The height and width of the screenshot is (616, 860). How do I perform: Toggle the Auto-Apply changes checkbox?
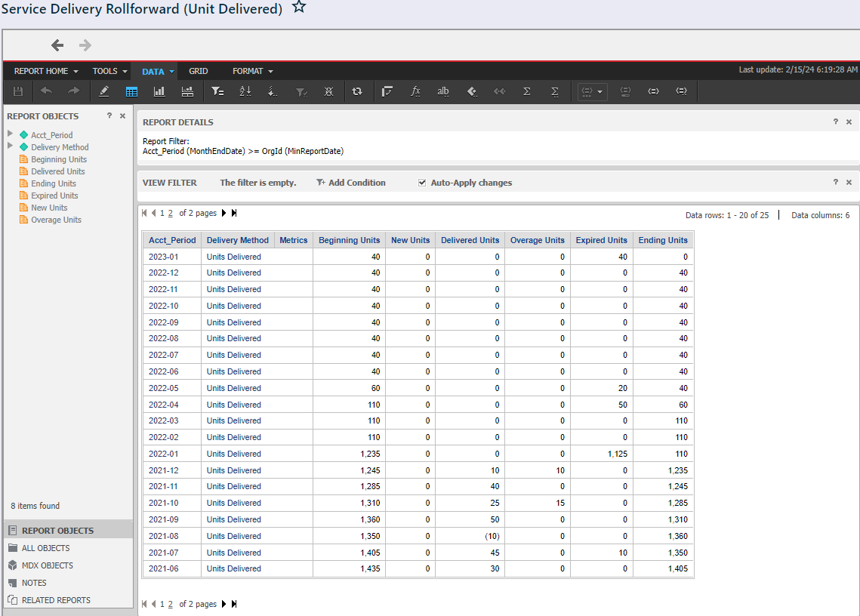422,183
